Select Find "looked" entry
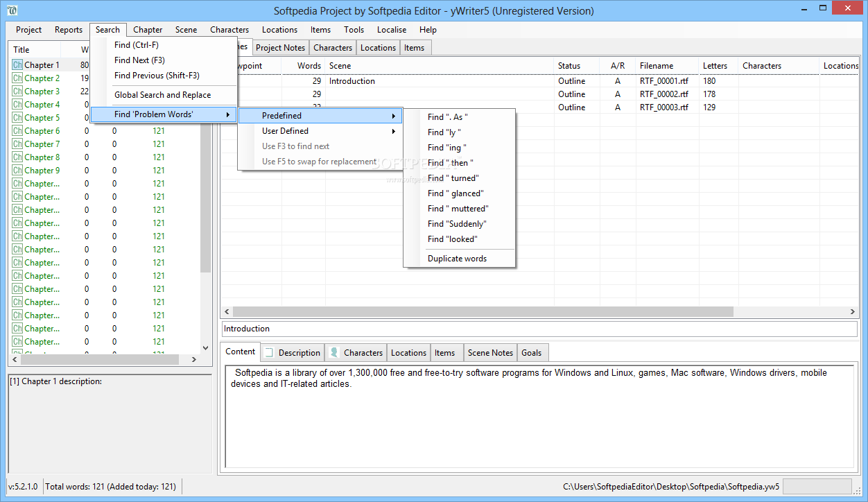The image size is (868, 502). point(460,239)
